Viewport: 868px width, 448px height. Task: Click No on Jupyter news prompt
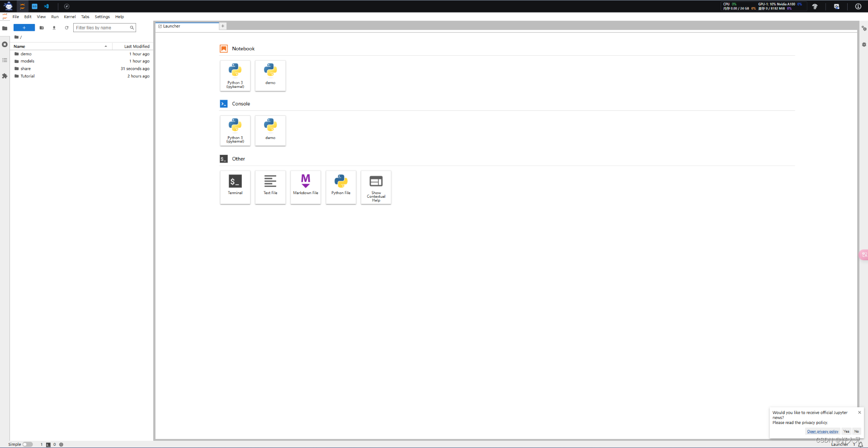pos(857,431)
